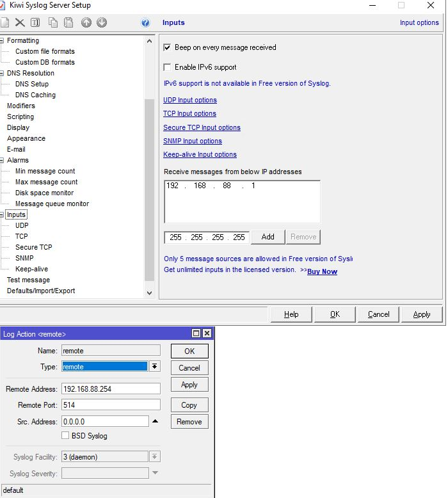Click Apply button in Kiwi setup window
448x498 pixels.
pyautogui.click(x=422, y=314)
